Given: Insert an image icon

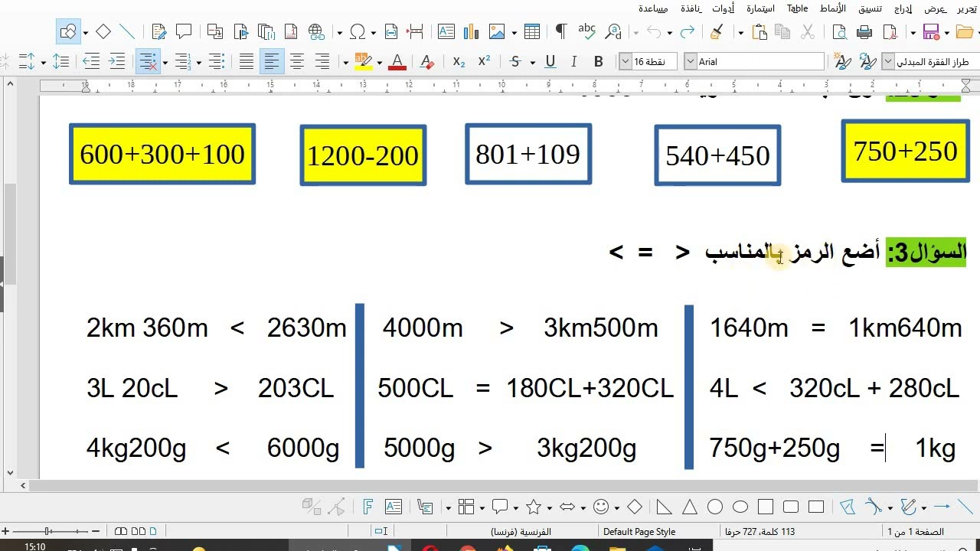Looking at the screenshot, I should click(x=497, y=32).
